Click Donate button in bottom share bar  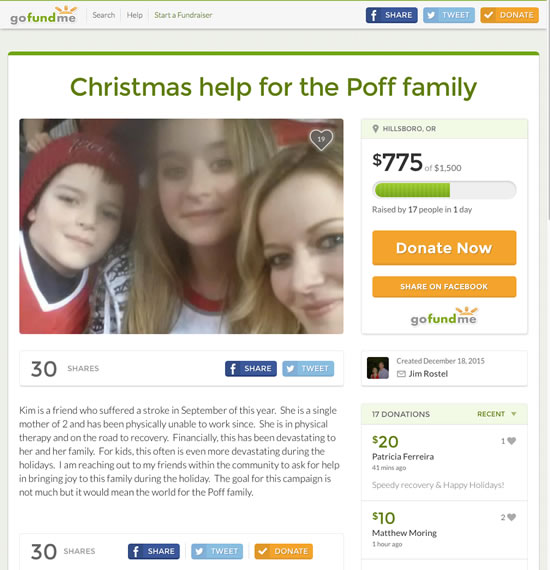click(284, 551)
